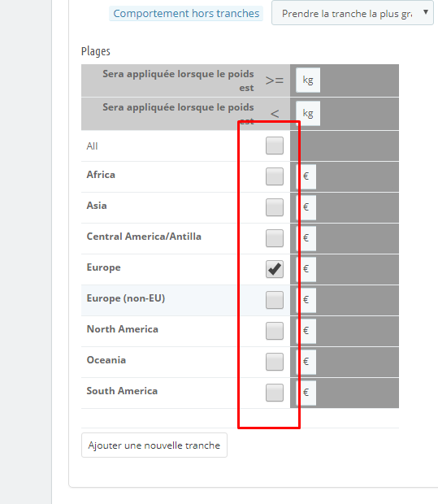438x504 pixels.
Task: Check the All zones checkbox
Action: (275, 146)
